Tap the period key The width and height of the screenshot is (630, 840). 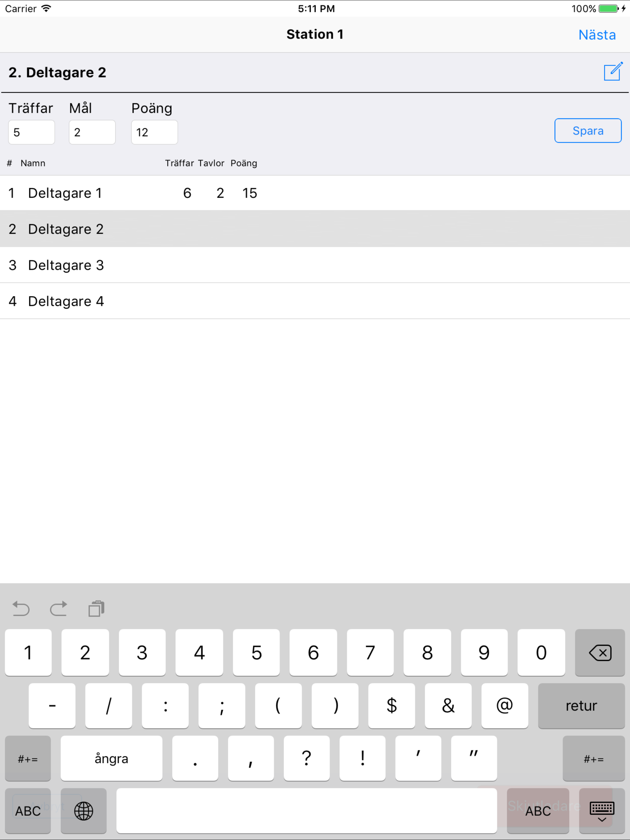[x=195, y=758]
